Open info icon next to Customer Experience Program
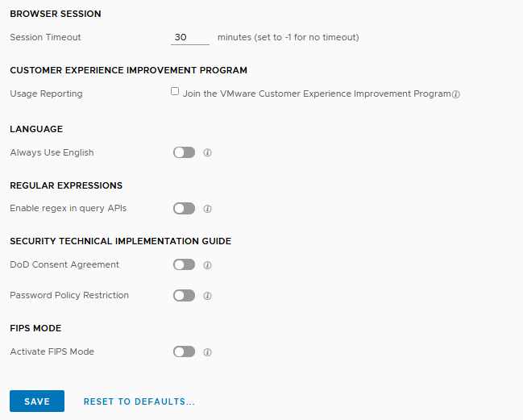The width and height of the screenshot is (523, 420). pyautogui.click(x=456, y=94)
